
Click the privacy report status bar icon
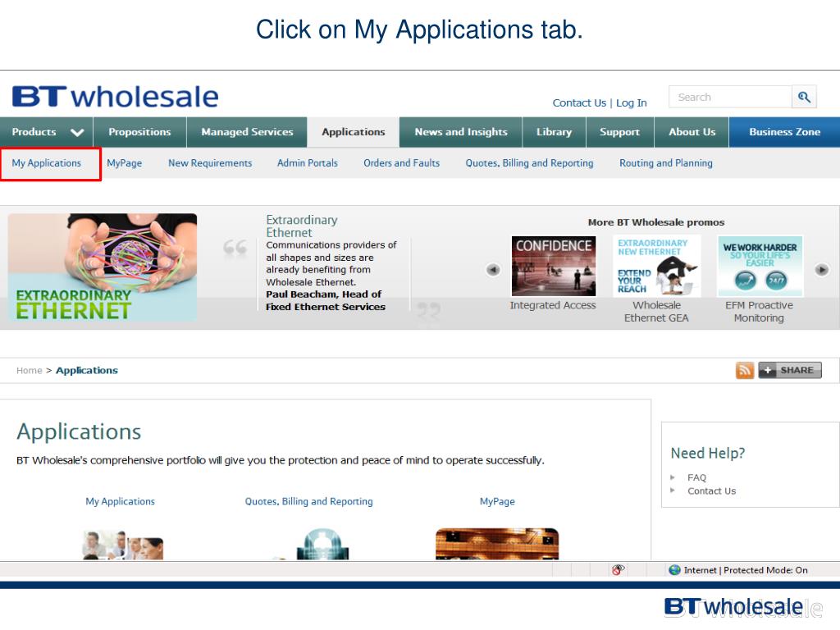[x=619, y=569]
